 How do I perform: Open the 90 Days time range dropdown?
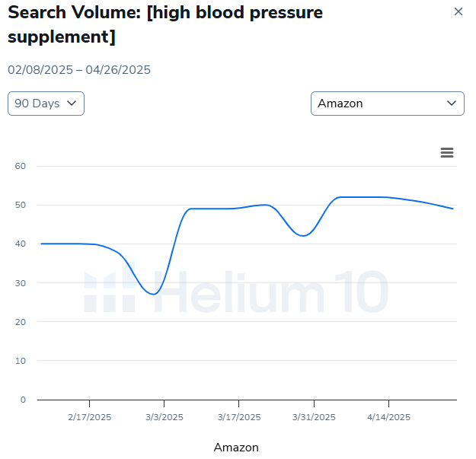point(46,104)
